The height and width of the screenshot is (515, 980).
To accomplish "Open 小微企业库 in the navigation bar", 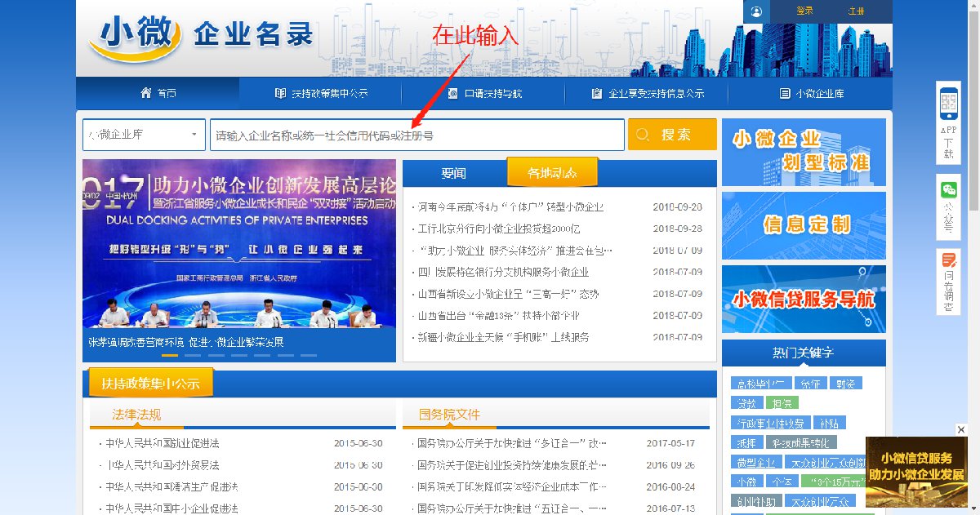I will tap(811, 93).
